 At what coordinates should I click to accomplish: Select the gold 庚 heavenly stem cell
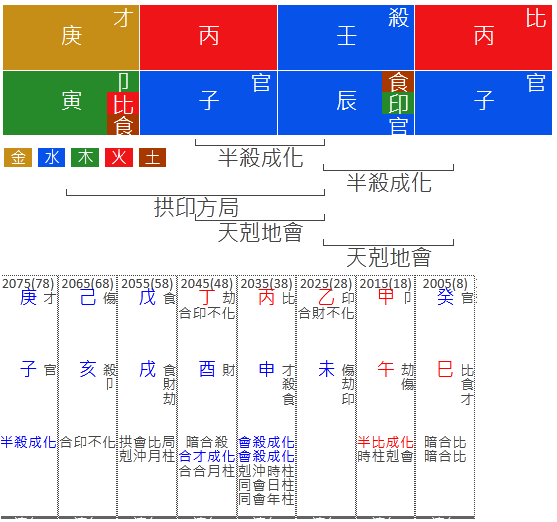coord(71,37)
